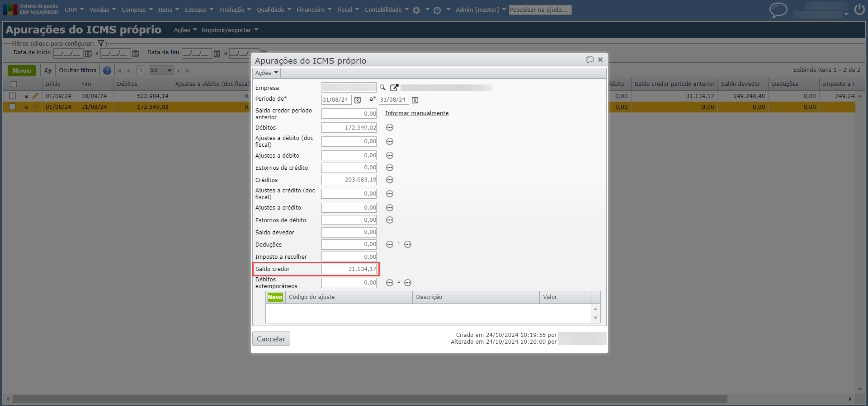Edit the 01/09/24 row with pencil icon

(35, 96)
